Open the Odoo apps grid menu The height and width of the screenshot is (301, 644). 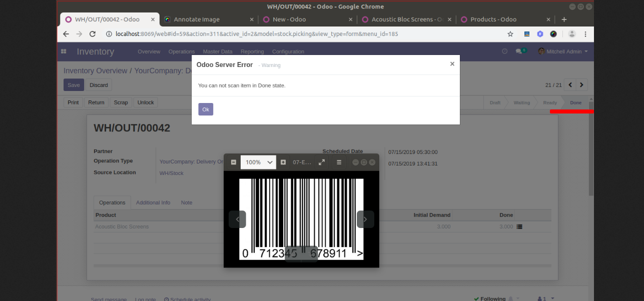click(x=64, y=51)
